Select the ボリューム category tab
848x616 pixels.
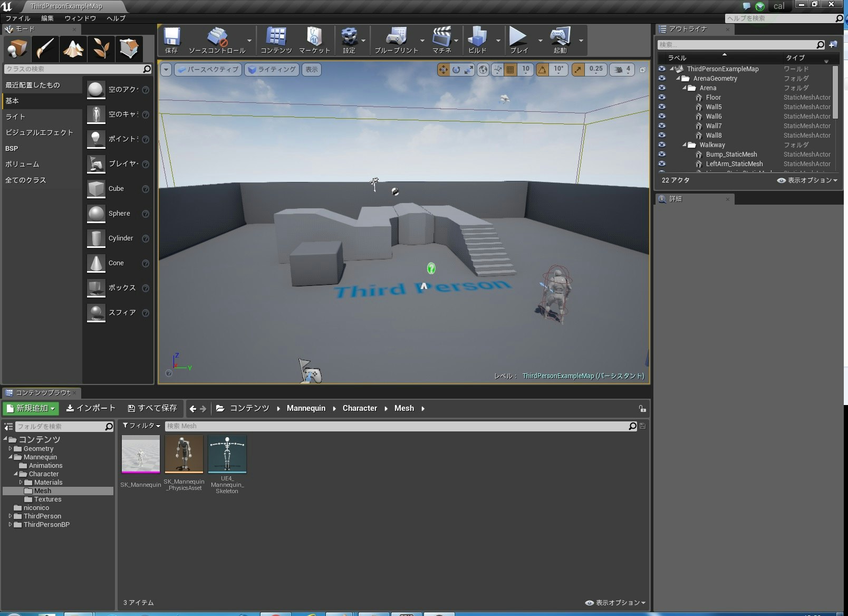tap(42, 164)
